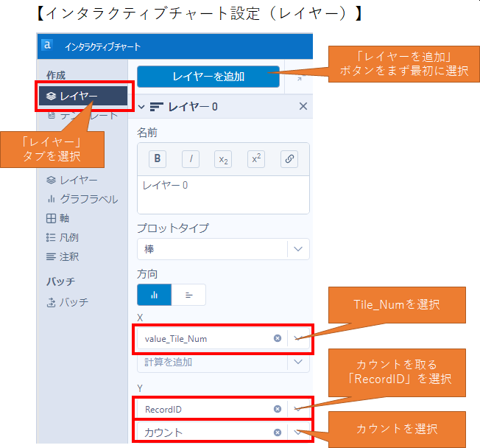Clear the value_Tile_Num X selection

(x=278, y=338)
